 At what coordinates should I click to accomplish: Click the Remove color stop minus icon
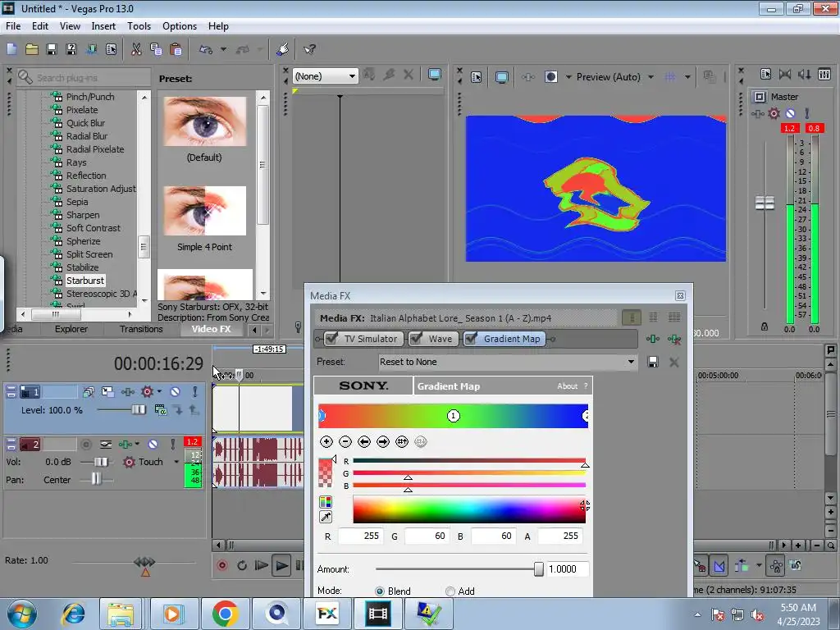tap(345, 441)
